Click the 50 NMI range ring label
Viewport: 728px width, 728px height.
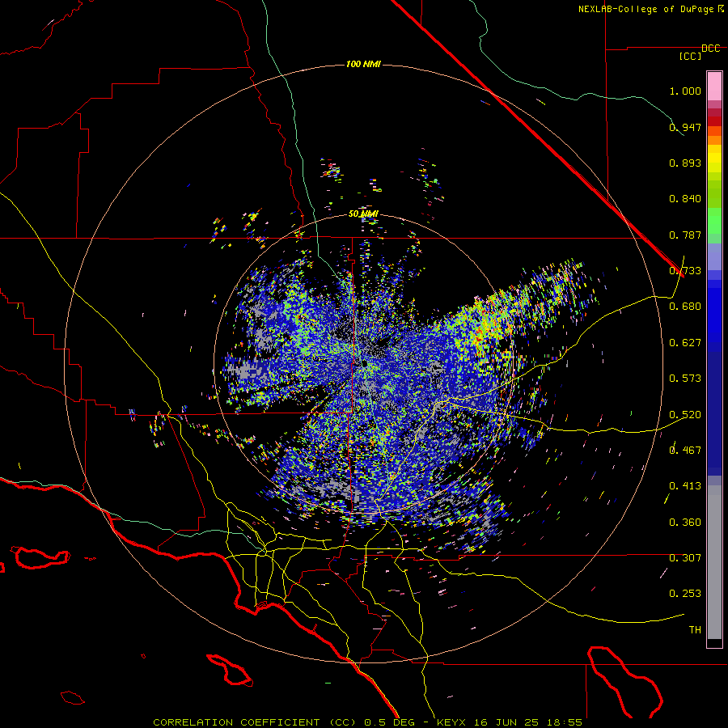coord(363,214)
